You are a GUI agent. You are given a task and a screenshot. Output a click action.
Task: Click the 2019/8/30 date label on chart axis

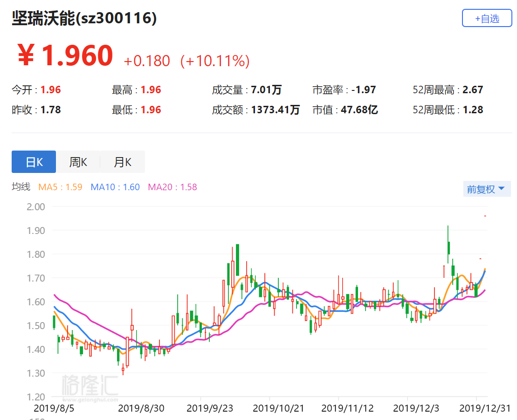tap(141, 408)
